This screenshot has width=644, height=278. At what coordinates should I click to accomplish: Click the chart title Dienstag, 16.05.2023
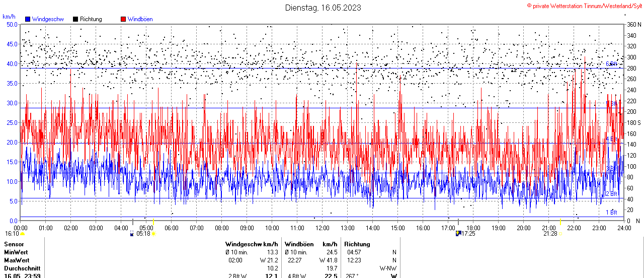[323, 8]
